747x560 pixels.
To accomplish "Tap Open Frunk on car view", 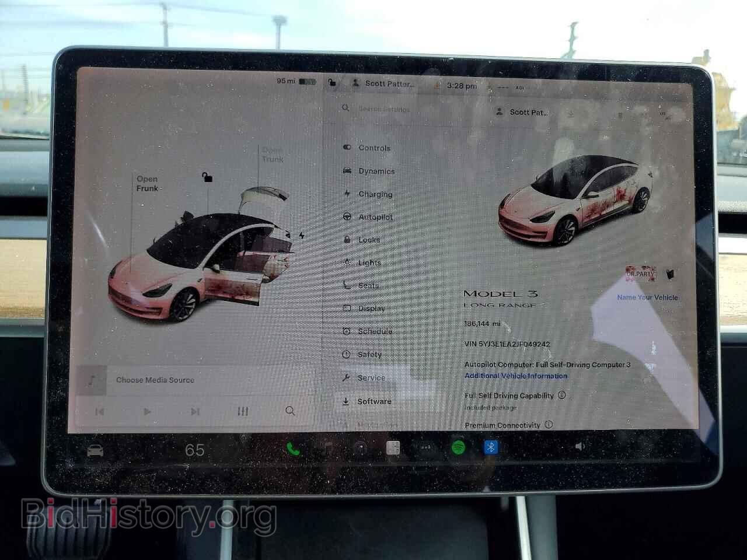I will pyautogui.click(x=147, y=184).
